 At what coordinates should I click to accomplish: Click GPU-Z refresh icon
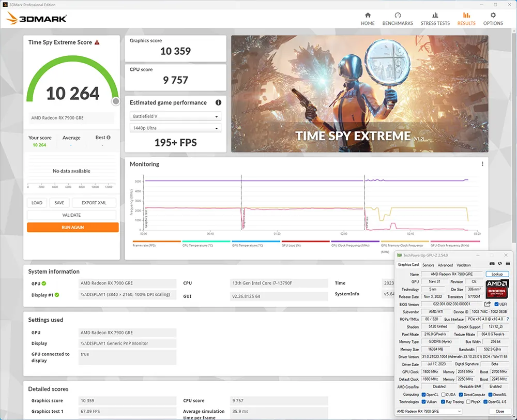(500, 263)
